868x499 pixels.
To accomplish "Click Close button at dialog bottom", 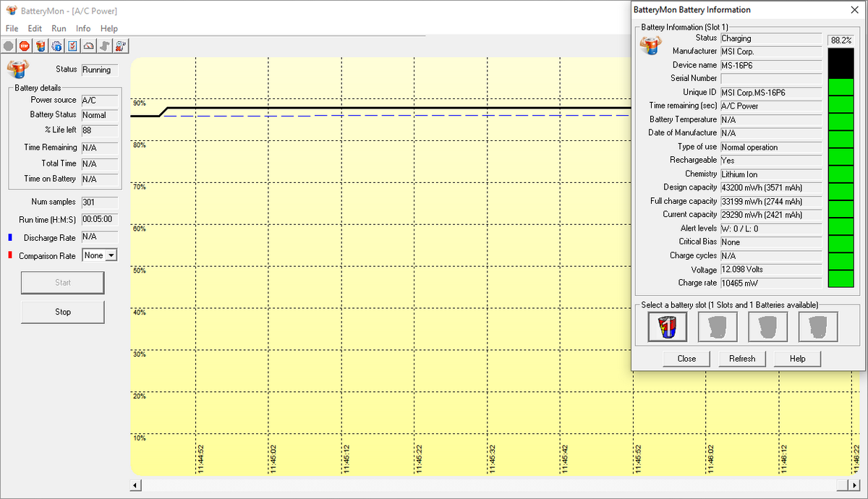I will tap(686, 359).
